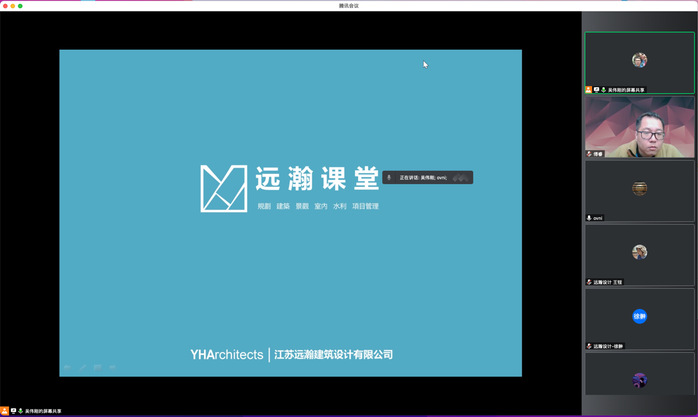Click the muted mic icon on webcam participant tile

tap(589, 154)
